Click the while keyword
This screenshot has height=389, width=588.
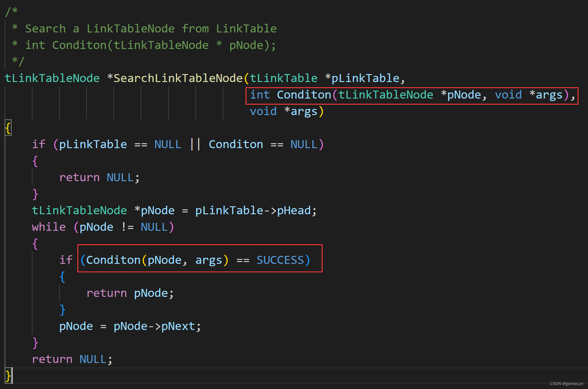point(49,227)
